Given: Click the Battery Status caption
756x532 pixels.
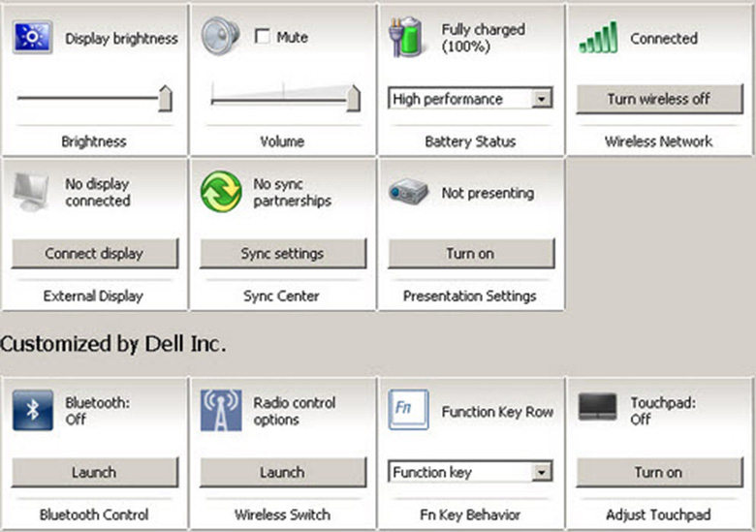Looking at the screenshot, I should click(470, 141).
